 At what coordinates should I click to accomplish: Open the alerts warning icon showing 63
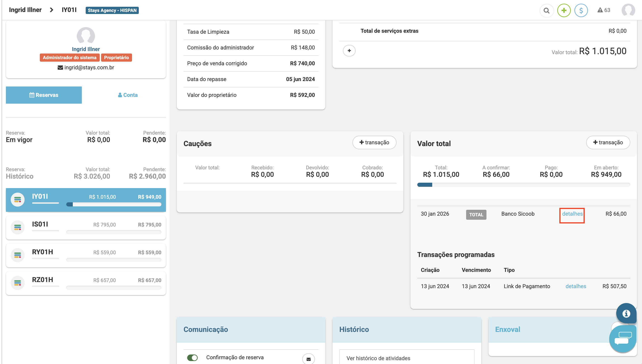604,10
